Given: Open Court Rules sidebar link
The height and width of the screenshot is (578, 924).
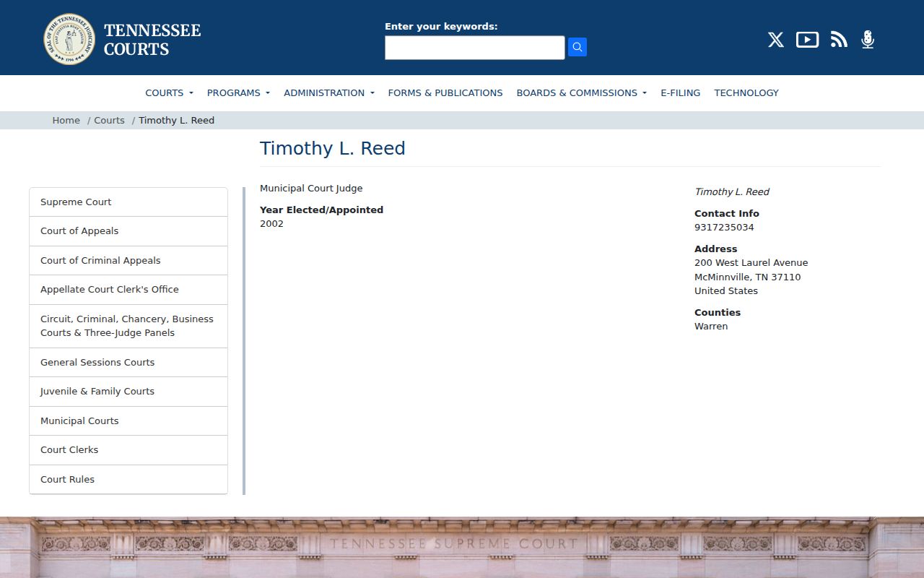Looking at the screenshot, I should tap(128, 480).
